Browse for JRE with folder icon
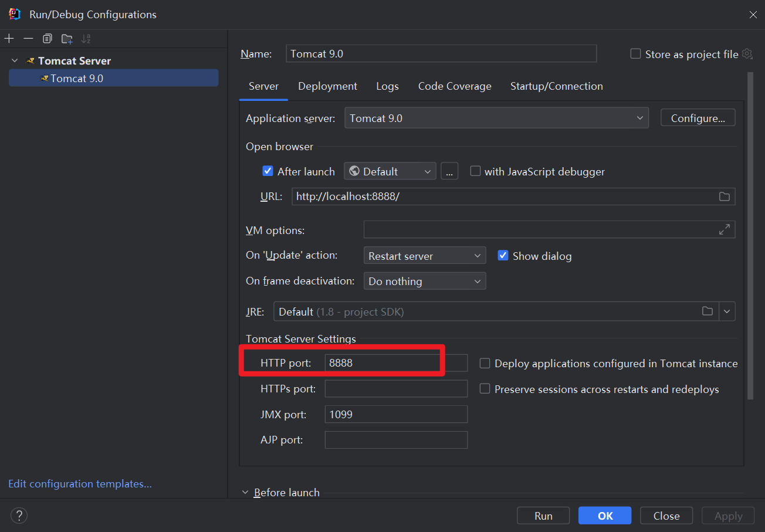The height and width of the screenshot is (532, 765). [x=708, y=311]
